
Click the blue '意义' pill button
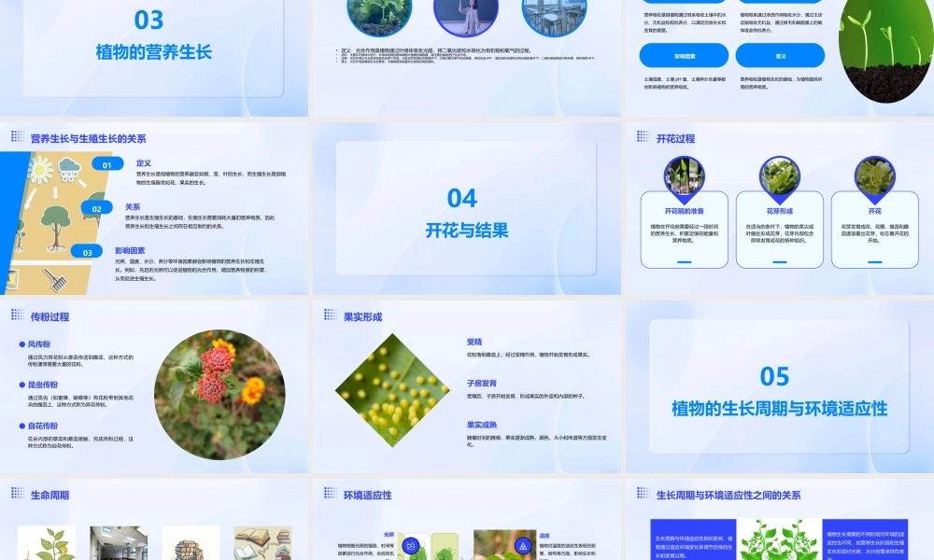coord(780,55)
